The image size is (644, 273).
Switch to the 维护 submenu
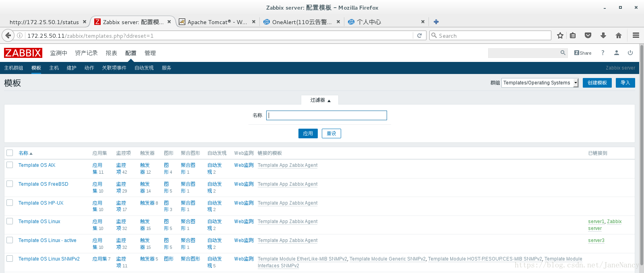click(x=71, y=68)
